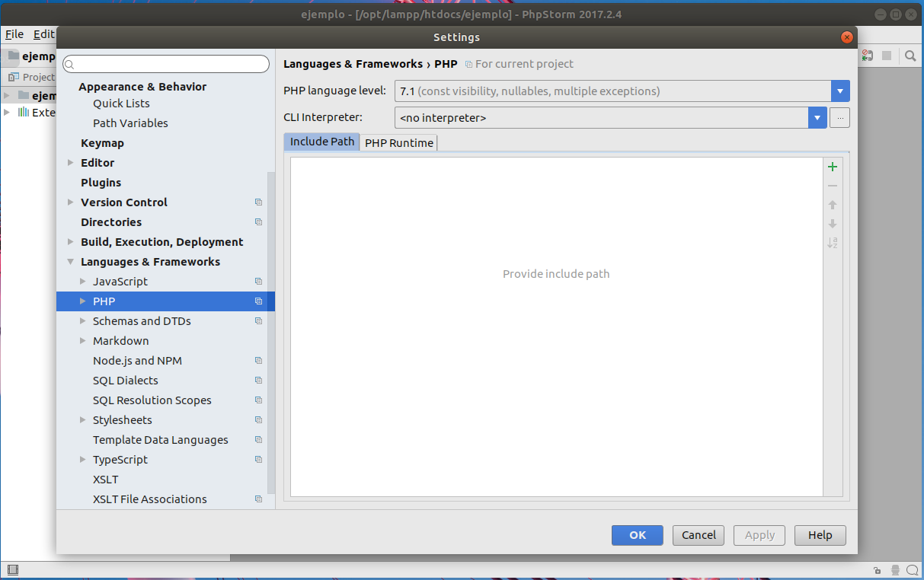Viewport: 924px width, 580px height.
Task: Expand the JavaScript tree node
Action: [82, 281]
